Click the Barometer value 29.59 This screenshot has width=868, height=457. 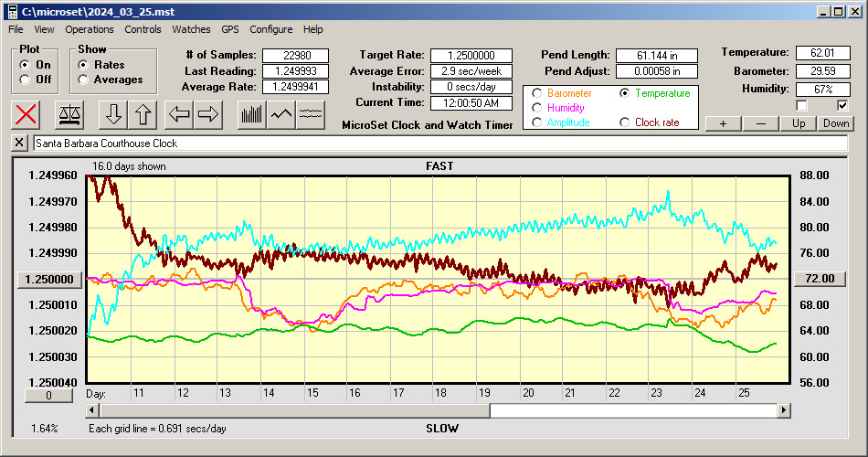(822, 71)
